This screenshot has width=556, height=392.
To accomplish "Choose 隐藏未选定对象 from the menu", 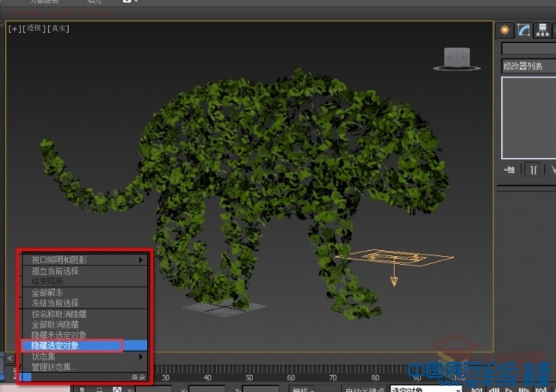I will coord(85,335).
